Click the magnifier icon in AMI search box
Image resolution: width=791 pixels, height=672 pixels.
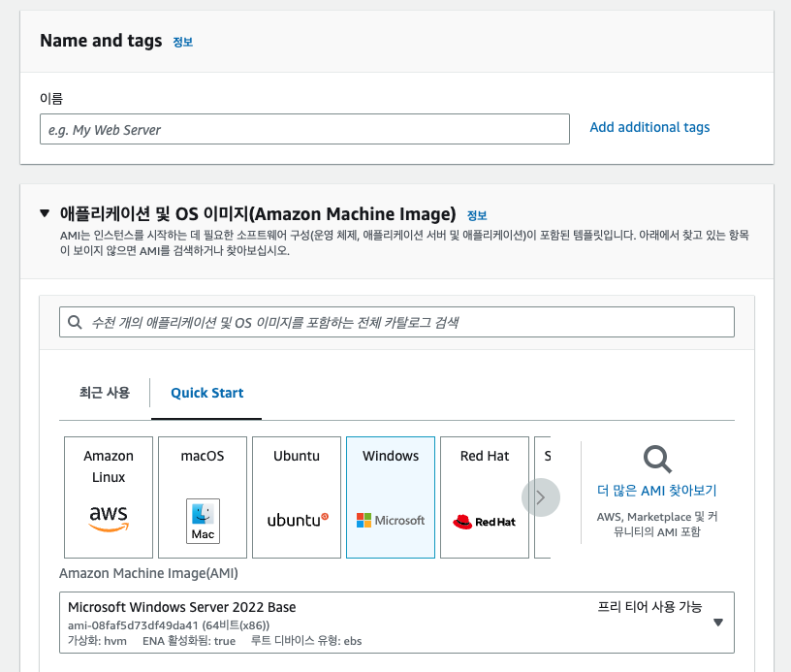(x=75, y=322)
